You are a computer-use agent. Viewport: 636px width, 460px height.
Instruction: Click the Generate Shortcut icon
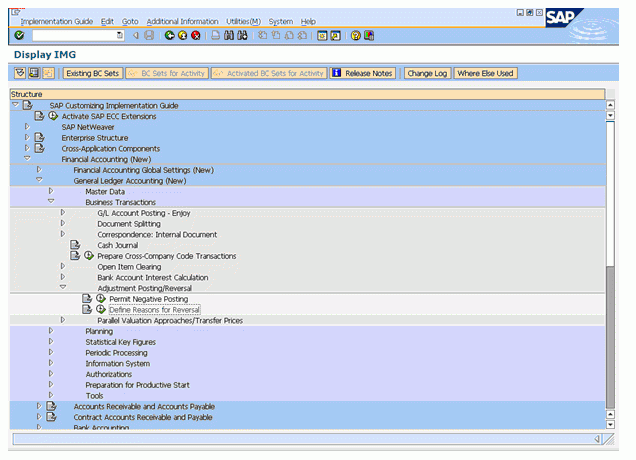[x=335, y=36]
